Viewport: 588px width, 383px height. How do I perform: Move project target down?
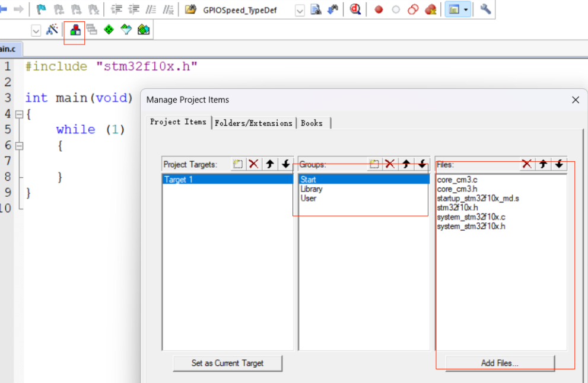[286, 164]
